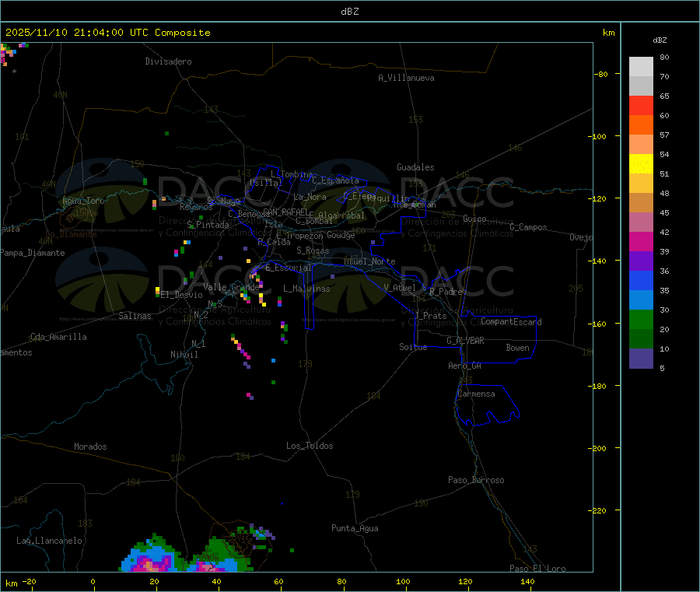
Task: Click the 'Pampa_Diamante' label
Action: [33, 253]
